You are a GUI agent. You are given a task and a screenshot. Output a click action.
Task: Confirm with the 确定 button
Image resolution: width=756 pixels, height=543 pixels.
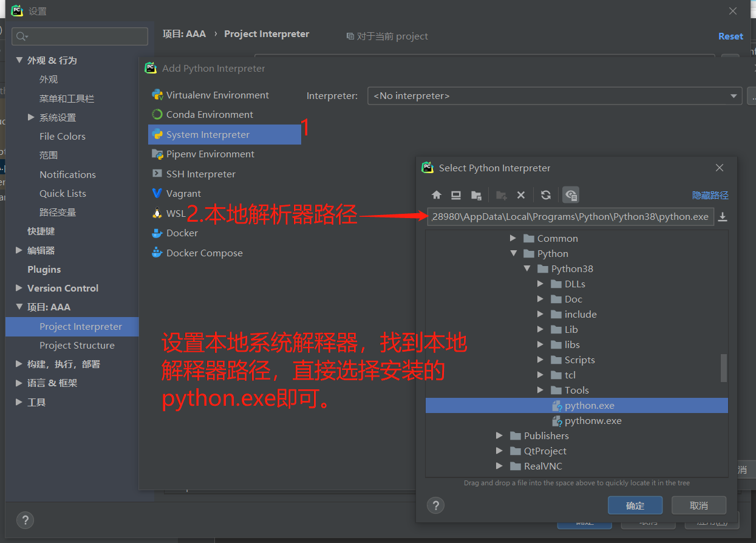[635, 505]
